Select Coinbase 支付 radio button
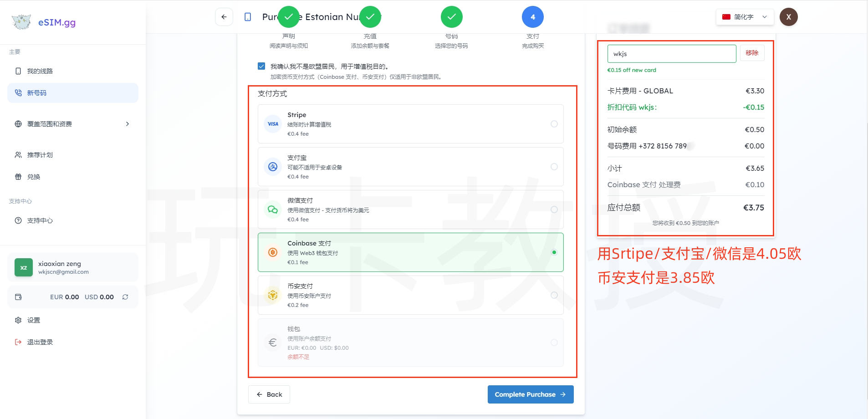 (x=554, y=252)
